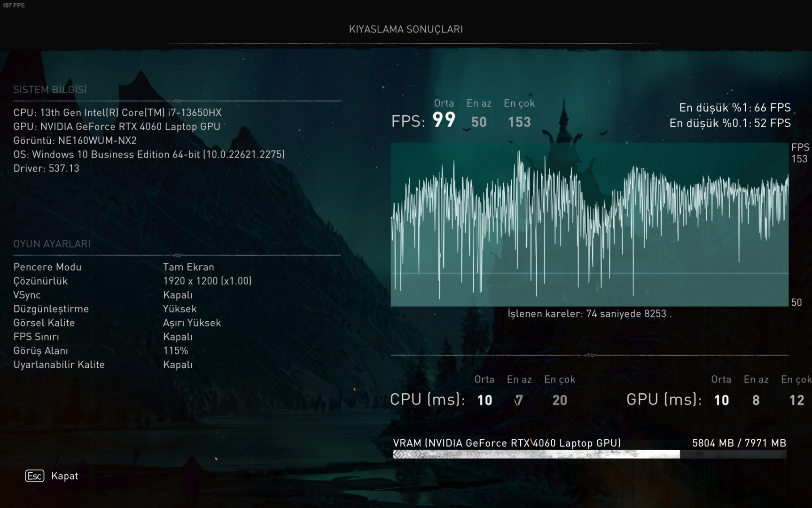Click the graph axis label 50

pyautogui.click(x=796, y=302)
